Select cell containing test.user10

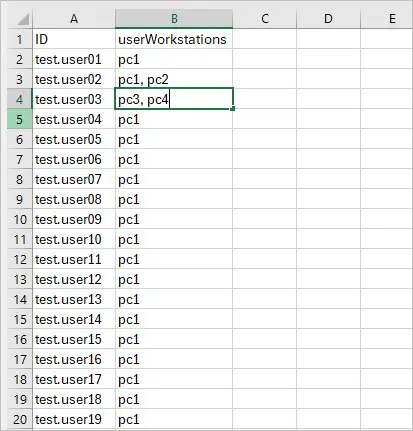pos(74,239)
